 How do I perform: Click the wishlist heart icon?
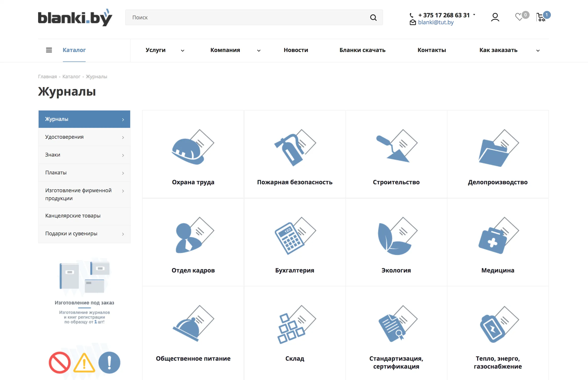(519, 17)
